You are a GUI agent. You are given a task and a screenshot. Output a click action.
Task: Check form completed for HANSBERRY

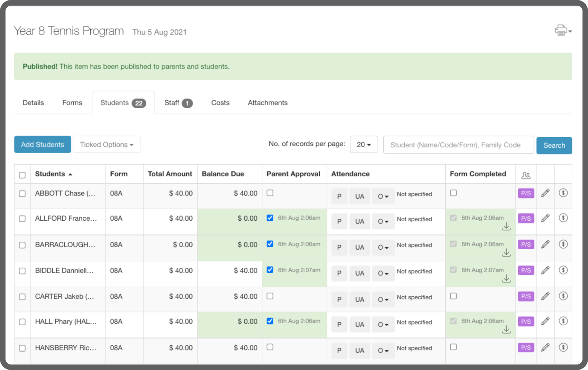(x=453, y=347)
